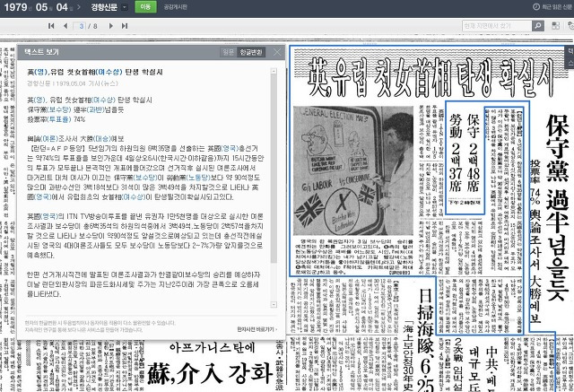Click the 경향신문 1979.05.04 기사(뉴스) meta line

coord(73,83)
